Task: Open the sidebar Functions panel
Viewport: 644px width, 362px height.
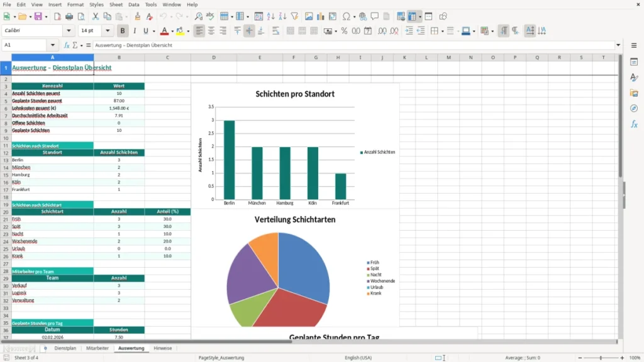Action: (634, 124)
